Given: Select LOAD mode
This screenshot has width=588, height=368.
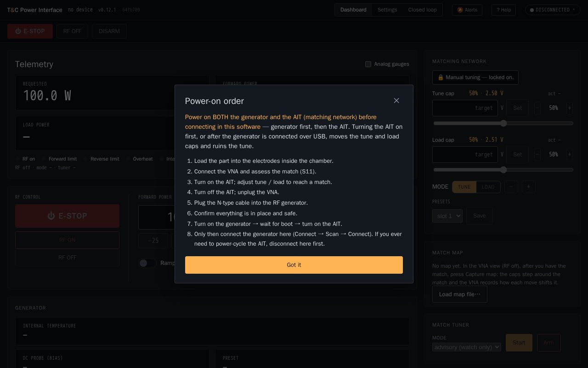Looking at the screenshot, I should coord(488,187).
